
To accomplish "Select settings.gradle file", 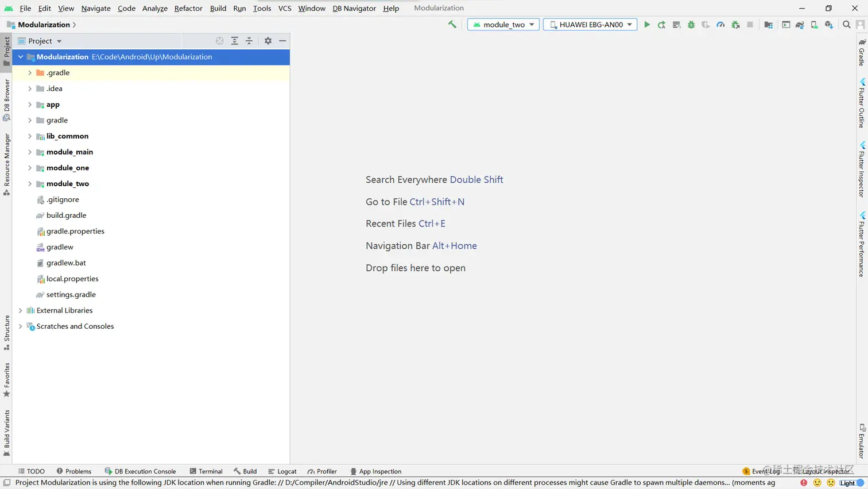I will click(151, 294).
